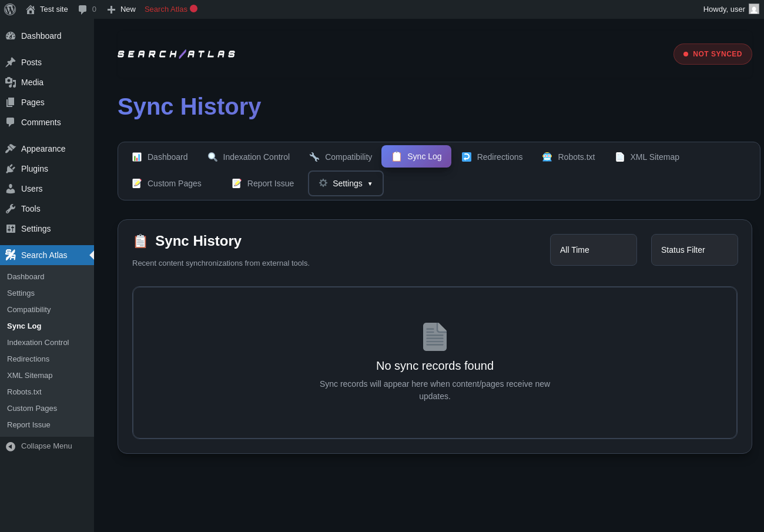Click the Collapse Menu arrow icon

pos(11,446)
